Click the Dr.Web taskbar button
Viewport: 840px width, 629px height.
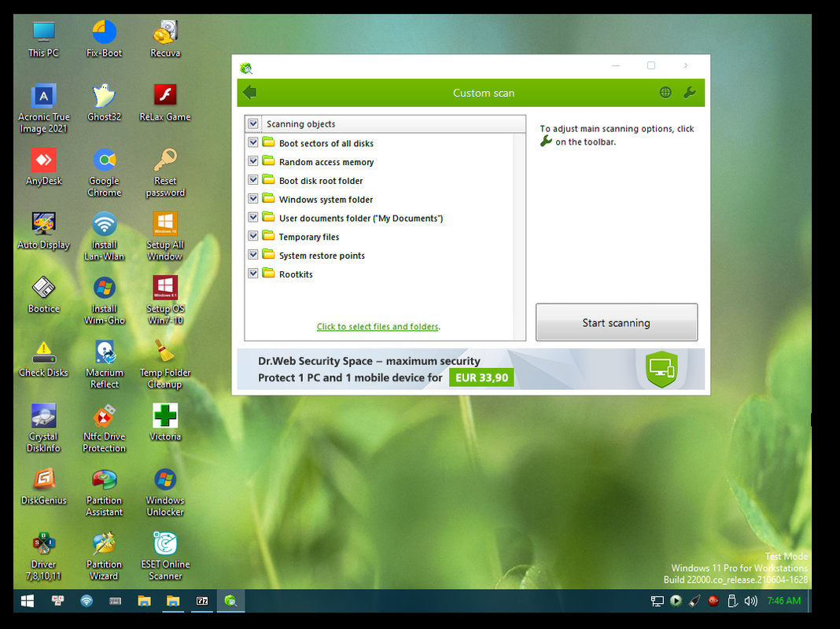(231, 601)
